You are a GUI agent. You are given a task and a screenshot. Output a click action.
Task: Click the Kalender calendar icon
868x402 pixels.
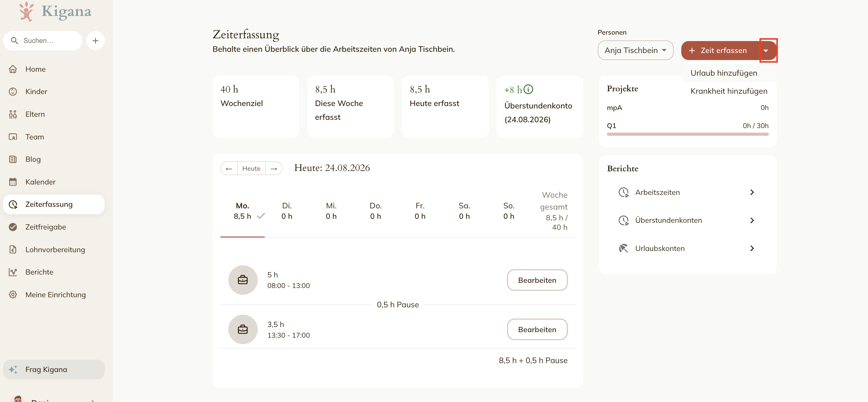point(13,182)
